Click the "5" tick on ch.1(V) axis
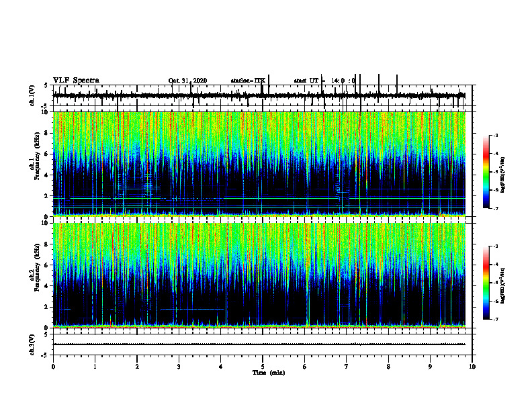This screenshot has height=411, width=532. (x=46, y=86)
